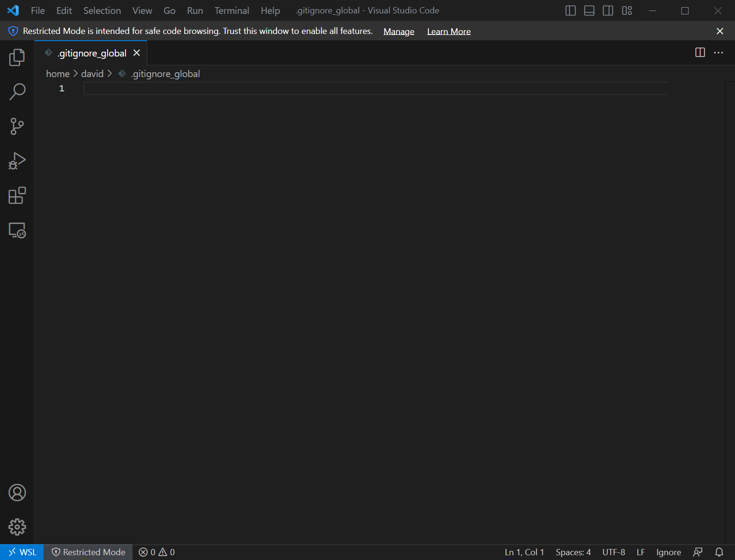This screenshot has height=560, width=735.
Task: Toggle the secondary side bar
Action: pyautogui.click(x=608, y=10)
